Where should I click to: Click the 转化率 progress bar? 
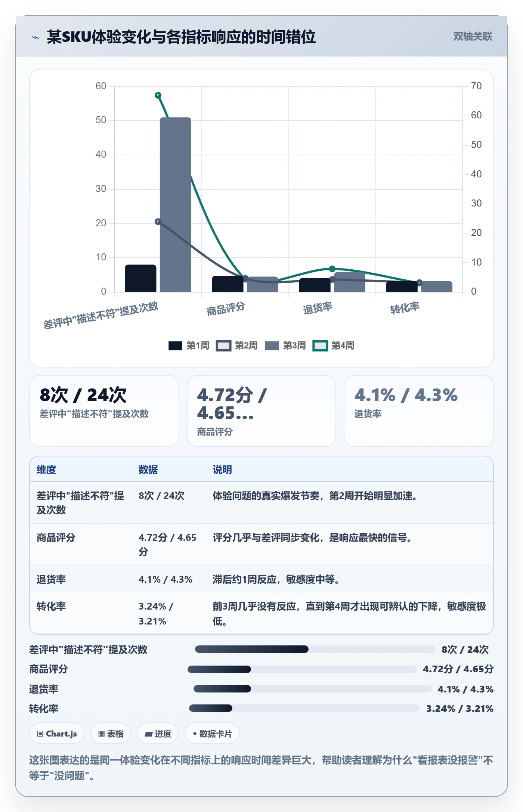pyautogui.click(x=305, y=708)
